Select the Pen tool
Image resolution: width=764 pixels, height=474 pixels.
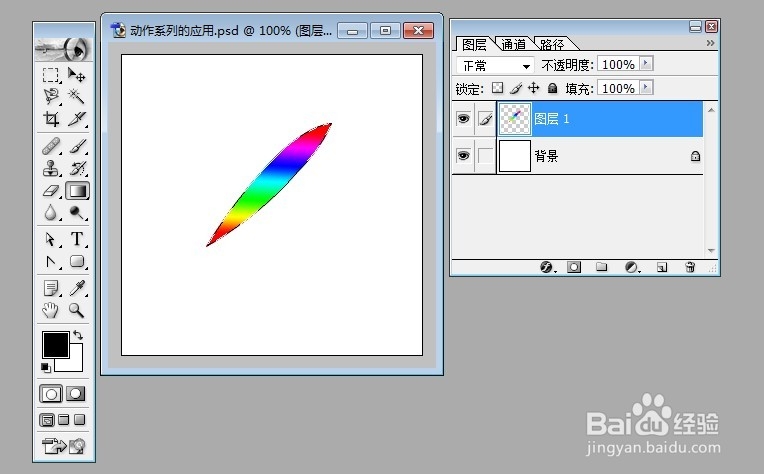(51, 262)
